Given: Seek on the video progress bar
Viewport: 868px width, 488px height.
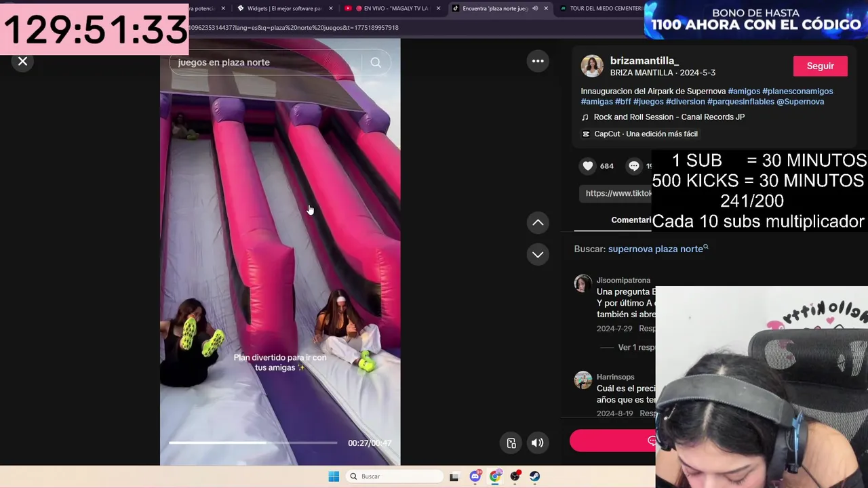Looking at the screenshot, I should click(x=252, y=443).
